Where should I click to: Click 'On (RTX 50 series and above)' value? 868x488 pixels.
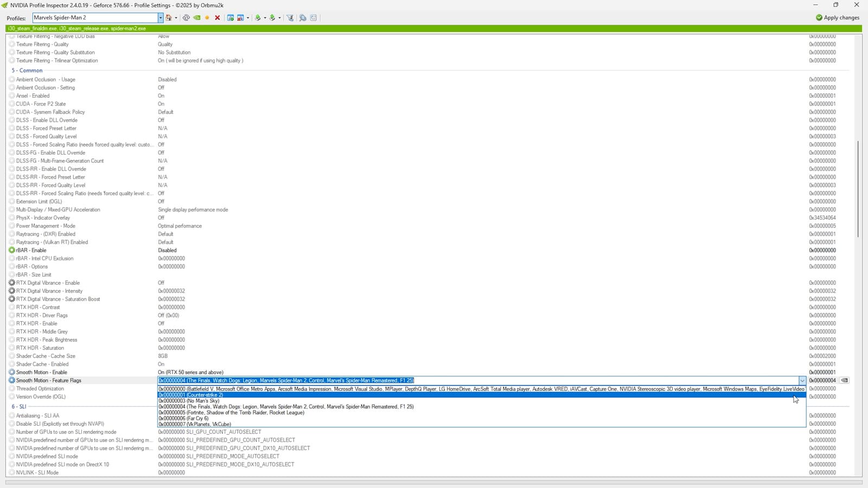click(190, 373)
